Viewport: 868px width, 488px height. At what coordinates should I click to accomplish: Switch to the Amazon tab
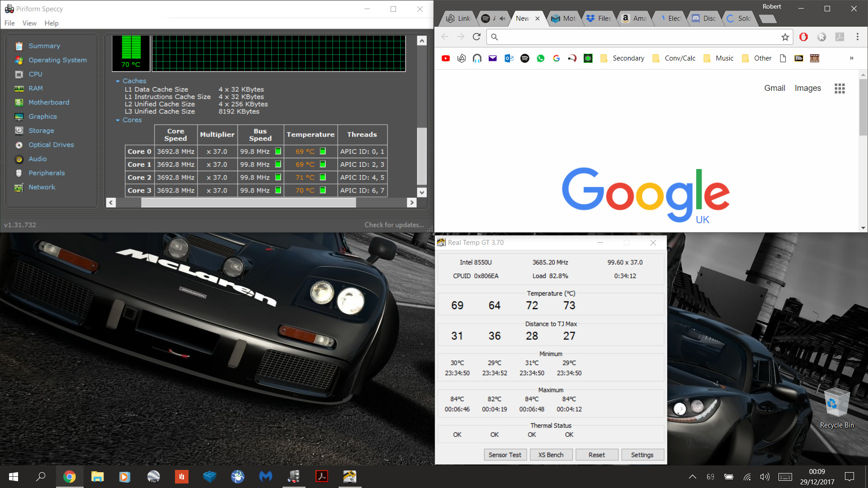pos(634,19)
